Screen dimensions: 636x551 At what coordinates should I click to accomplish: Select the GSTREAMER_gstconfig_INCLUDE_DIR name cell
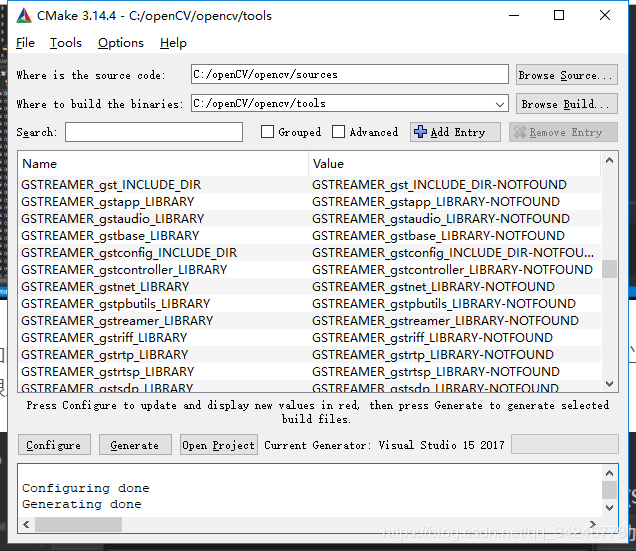[163, 253]
